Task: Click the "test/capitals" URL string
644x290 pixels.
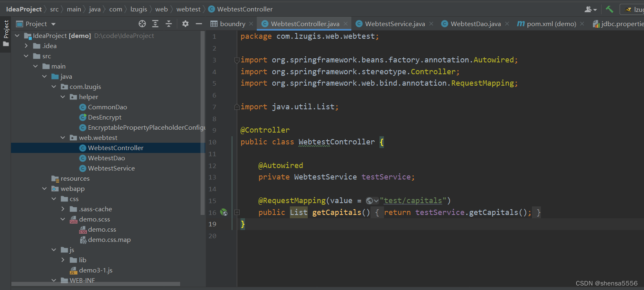Action: pyautogui.click(x=413, y=201)
